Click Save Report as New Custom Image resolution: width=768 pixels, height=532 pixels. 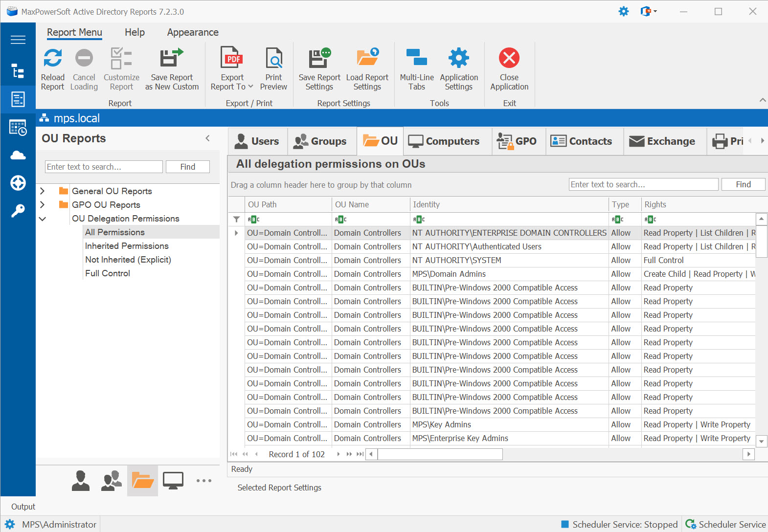pyautogui.click(x=172, y=68)
